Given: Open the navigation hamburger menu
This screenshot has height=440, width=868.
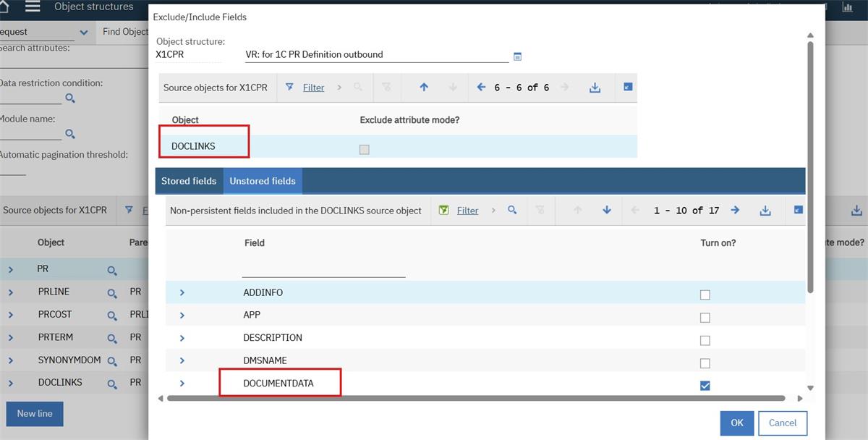Looking at the screenshot, I should click(33, 7).
